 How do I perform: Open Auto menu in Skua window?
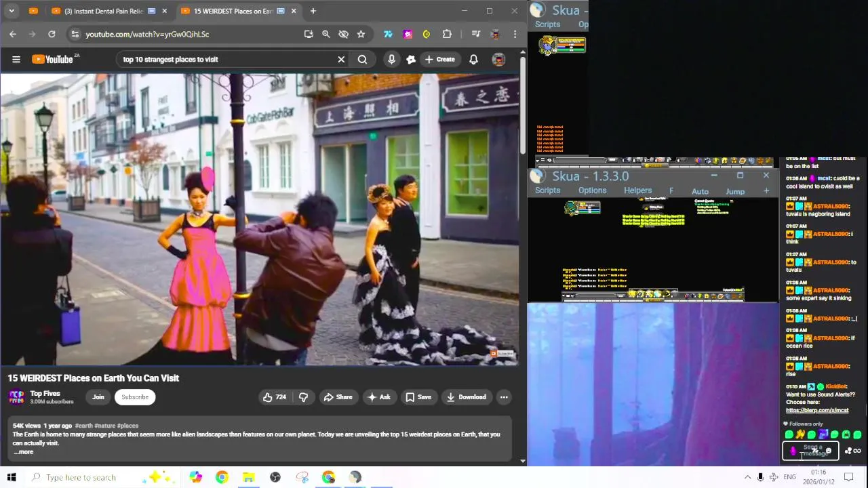point(700,192)
